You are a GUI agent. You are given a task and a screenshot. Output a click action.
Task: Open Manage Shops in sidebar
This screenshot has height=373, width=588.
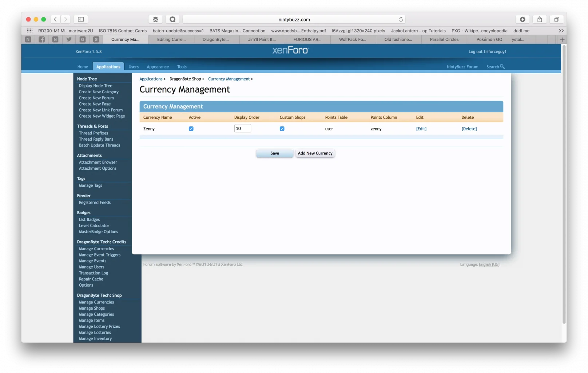(x=92, y=308)
